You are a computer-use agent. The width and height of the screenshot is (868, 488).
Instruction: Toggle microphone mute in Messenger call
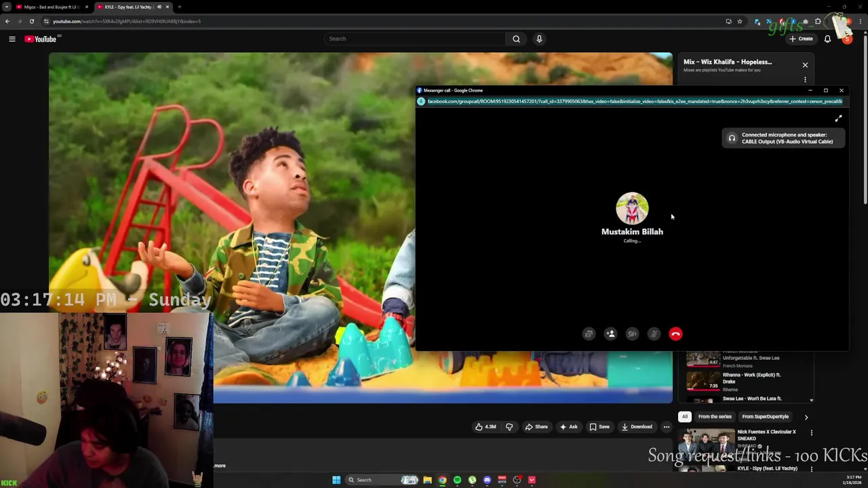click(654, 333)
